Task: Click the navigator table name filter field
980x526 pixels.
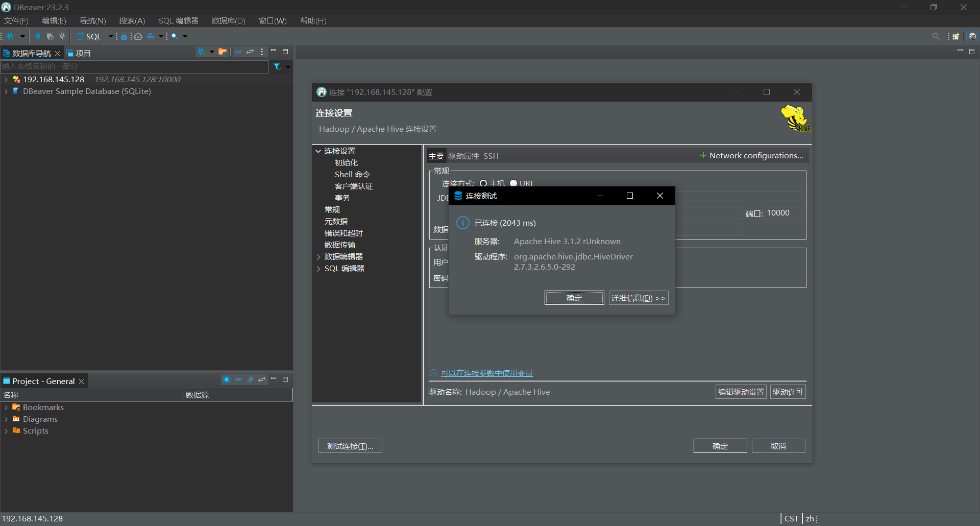Action: click(135, 66)
